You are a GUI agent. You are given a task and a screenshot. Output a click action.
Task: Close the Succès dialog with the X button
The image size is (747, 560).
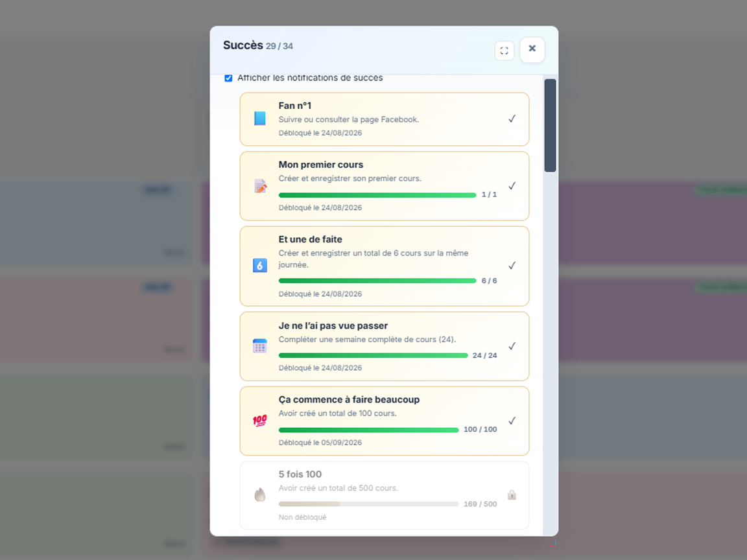[532, 49]
